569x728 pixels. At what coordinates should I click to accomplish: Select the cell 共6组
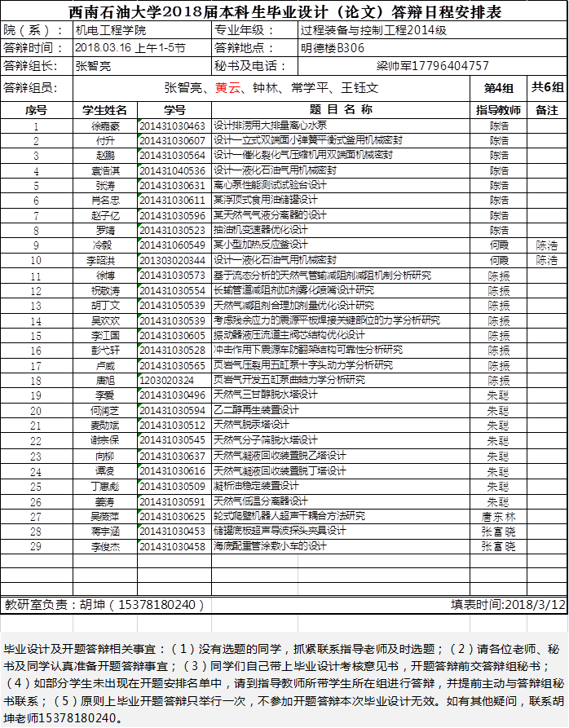coord(547,88)
